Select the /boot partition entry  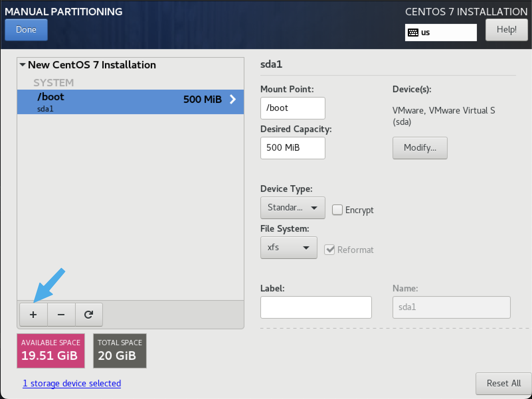100,101
